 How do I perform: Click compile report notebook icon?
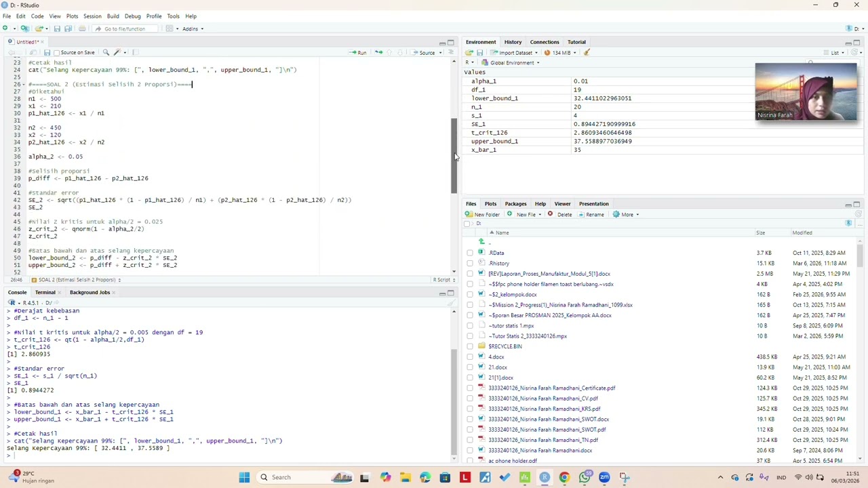136,52
